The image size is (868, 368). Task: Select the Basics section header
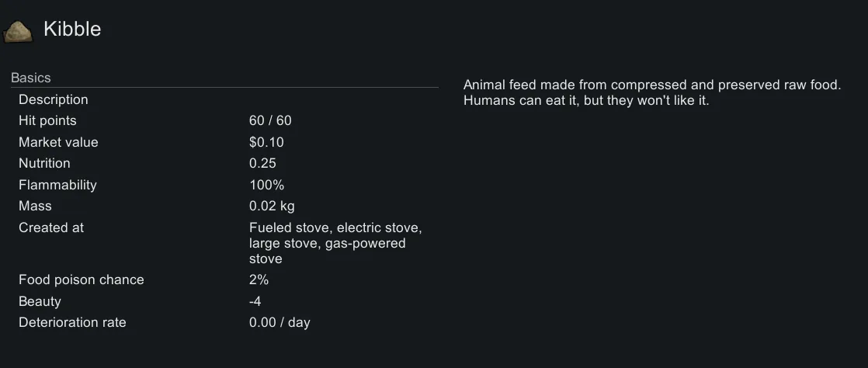[31, 78]
